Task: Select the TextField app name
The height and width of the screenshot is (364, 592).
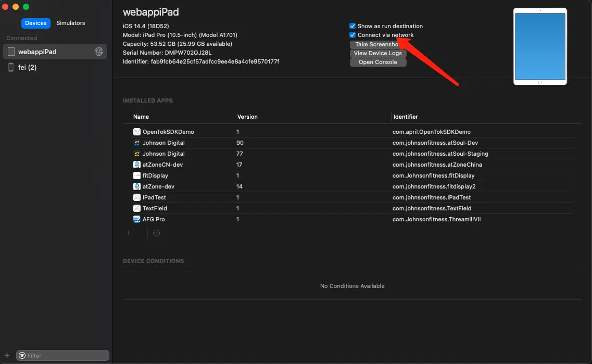Action: pos(155,208)
